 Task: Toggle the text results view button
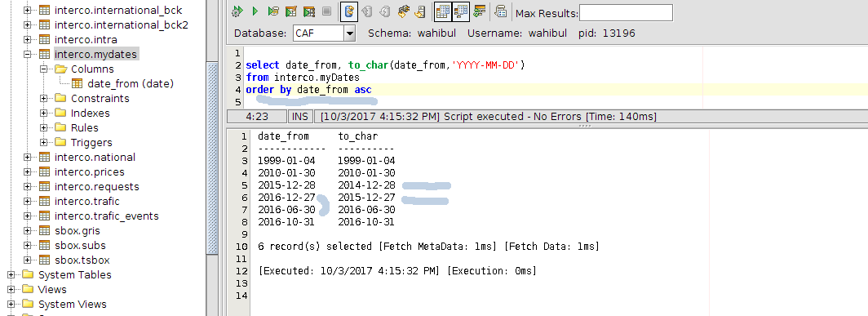461,11
